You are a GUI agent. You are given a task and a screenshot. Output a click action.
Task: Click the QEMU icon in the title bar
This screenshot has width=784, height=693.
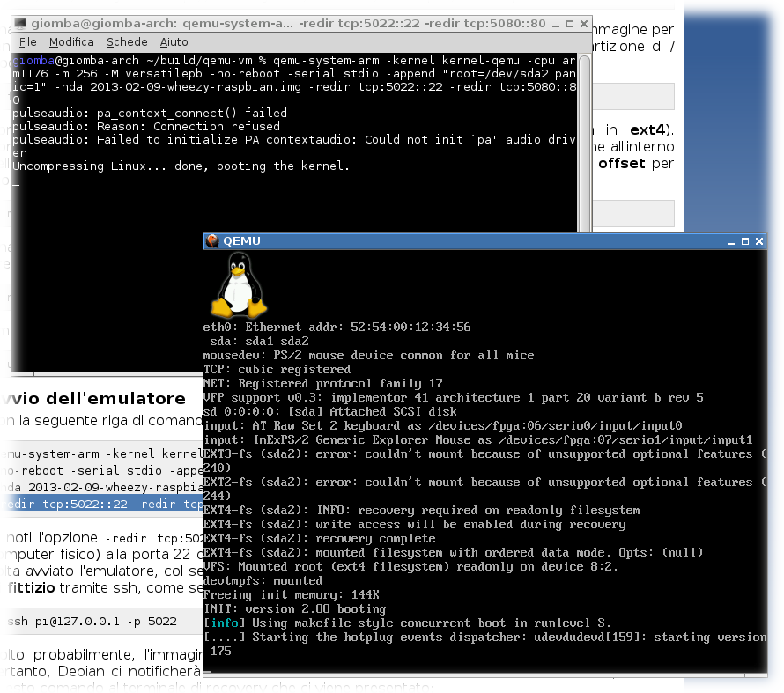point(211,241)
